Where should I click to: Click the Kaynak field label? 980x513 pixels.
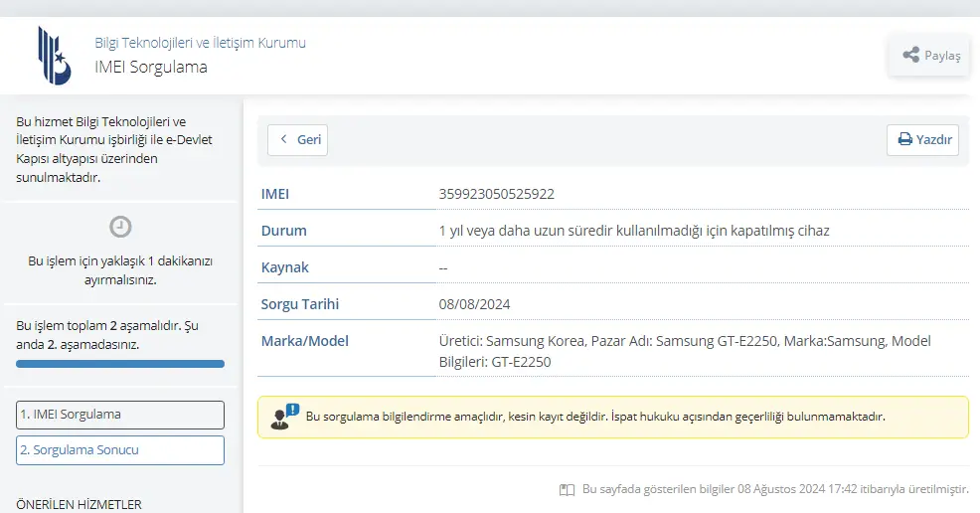pyautogui.click(x=285, y=267)
